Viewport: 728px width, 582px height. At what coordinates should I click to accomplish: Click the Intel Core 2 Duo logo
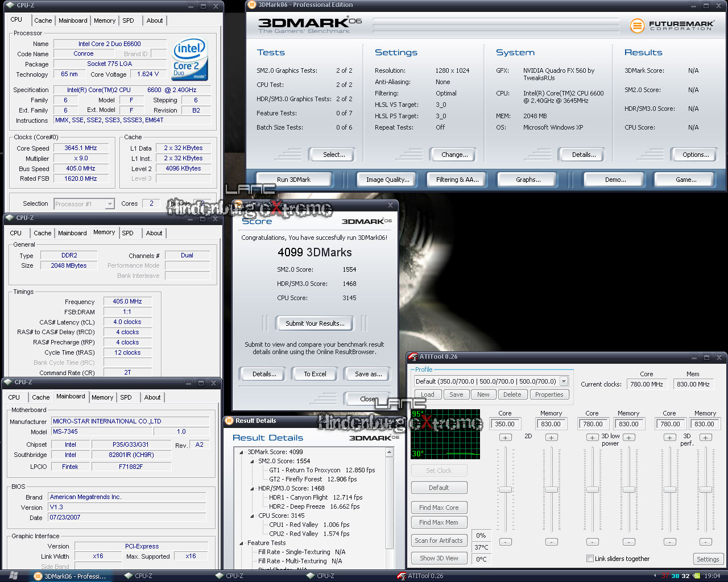190,59
